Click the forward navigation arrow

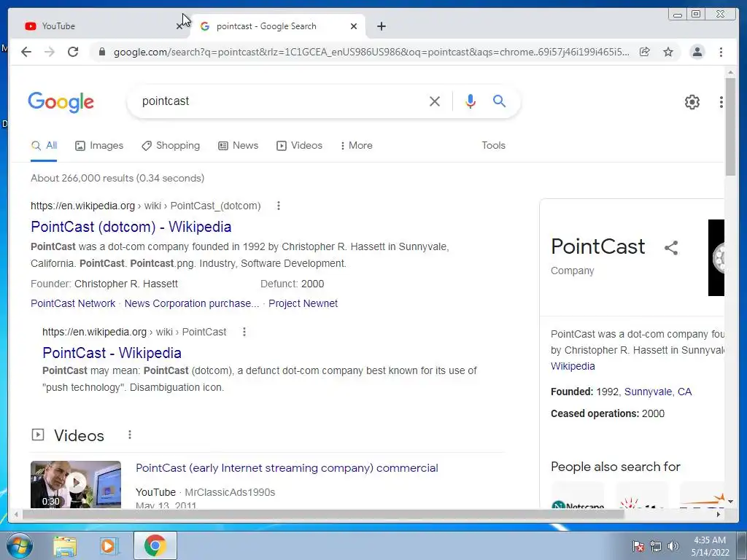tap(50, 52)
